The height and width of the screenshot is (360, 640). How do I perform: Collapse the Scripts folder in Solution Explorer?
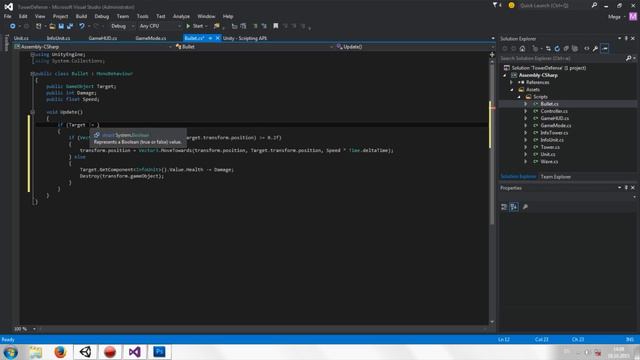(x=519, y=97)
